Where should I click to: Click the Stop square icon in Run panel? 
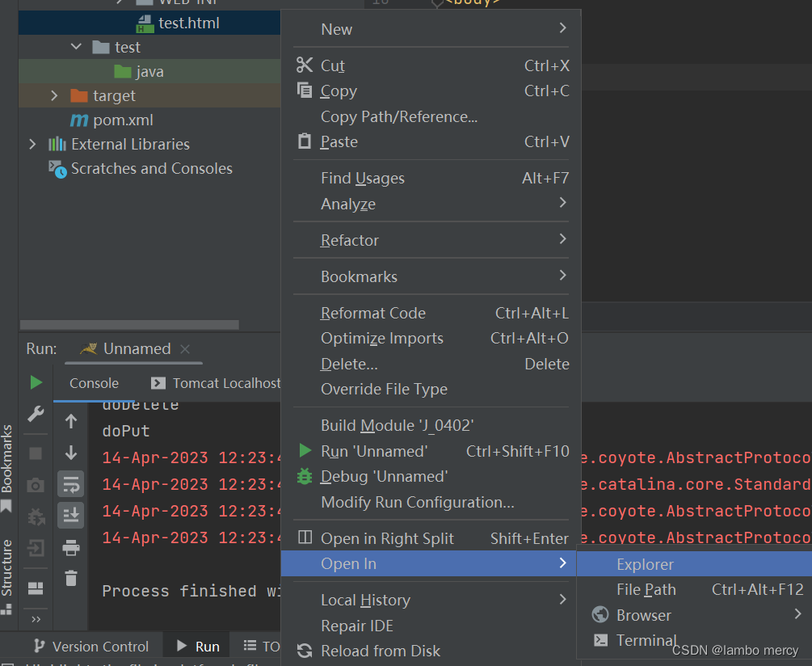pyautogui.click(x=36, y=453)
